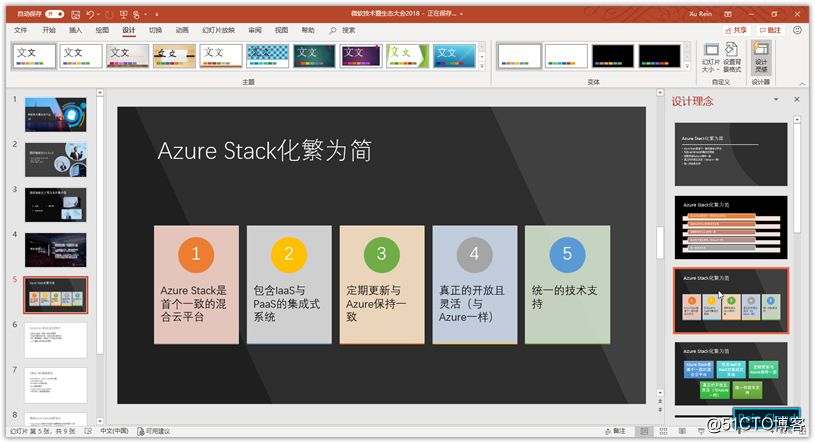The height and width of the screenshot is (443, 815).
Task: Choose the orange stacked bars design idea
Action: (731, 228)
